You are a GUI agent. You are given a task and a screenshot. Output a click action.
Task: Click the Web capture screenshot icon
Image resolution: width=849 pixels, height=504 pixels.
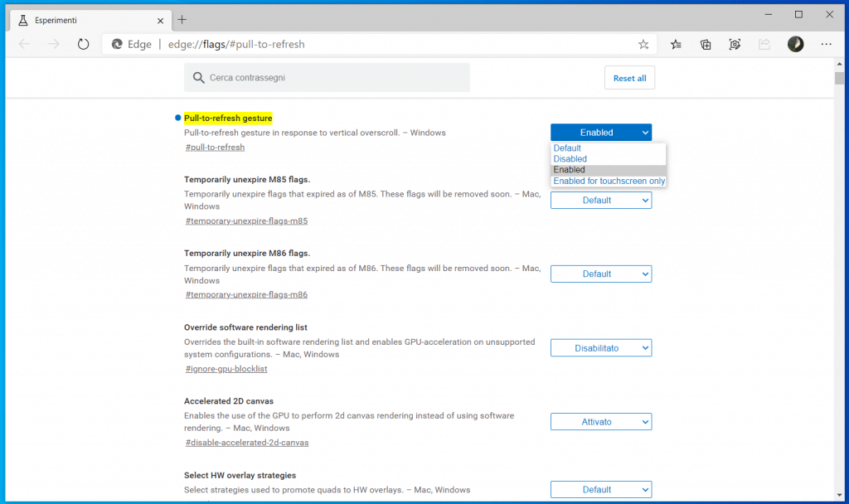point(735,44)
